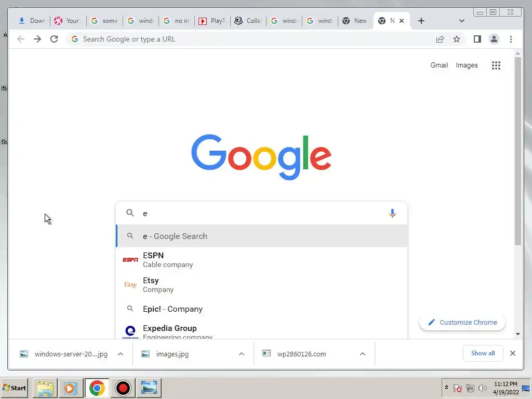Switch to the Colla tab
Image resolution: width=532 pixels, height=399 pixels.
tap(248, 21)
